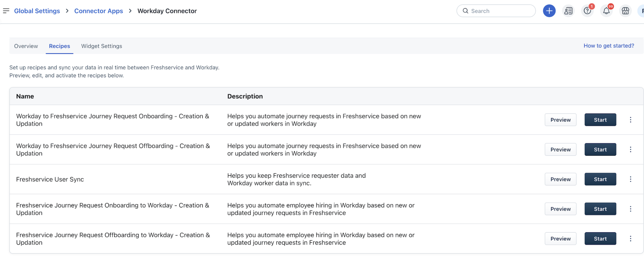Viewport: 644px width, 259px height.
Task: Click the search magnifier icon
Action: click(x=465, y=11)
